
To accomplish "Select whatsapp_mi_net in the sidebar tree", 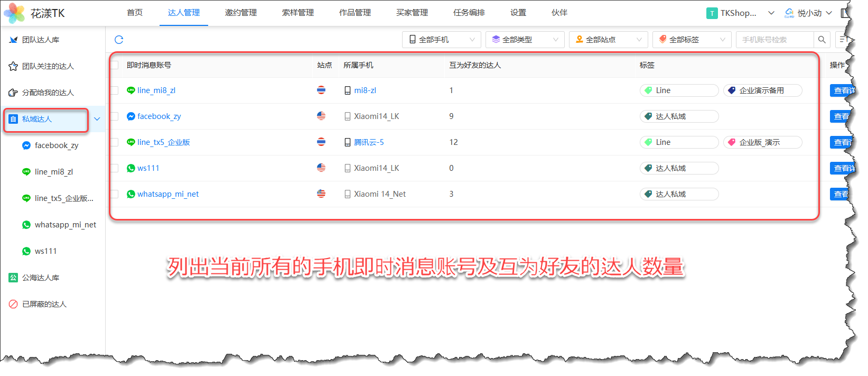I will [x=65, y=225].
